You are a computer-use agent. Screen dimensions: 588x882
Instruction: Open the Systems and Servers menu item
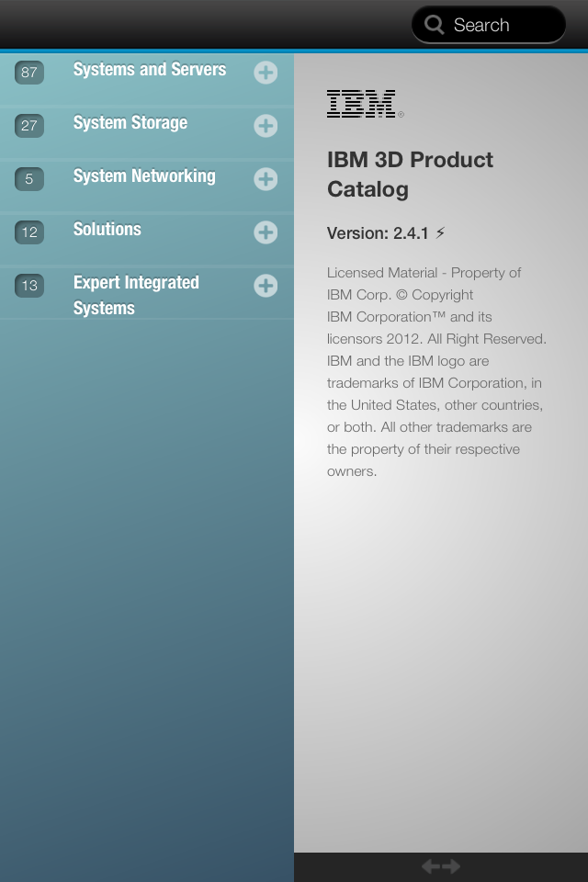coord(150,70)
